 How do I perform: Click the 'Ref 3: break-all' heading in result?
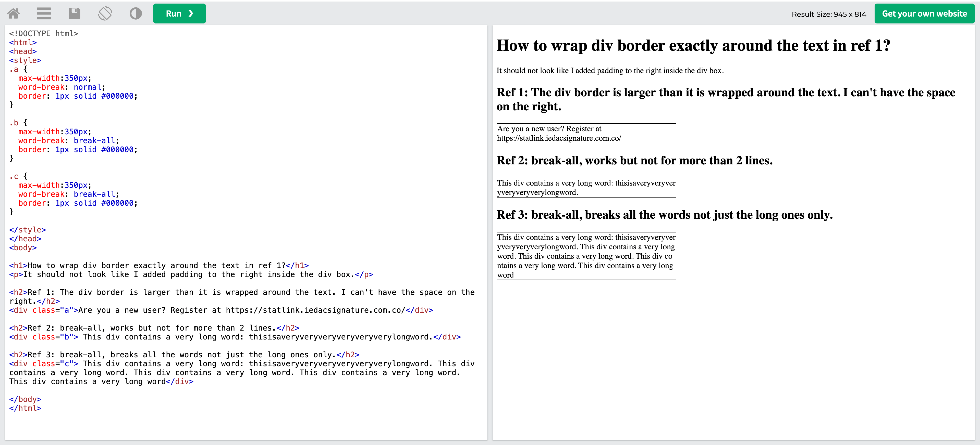click(x=664, y=215)
